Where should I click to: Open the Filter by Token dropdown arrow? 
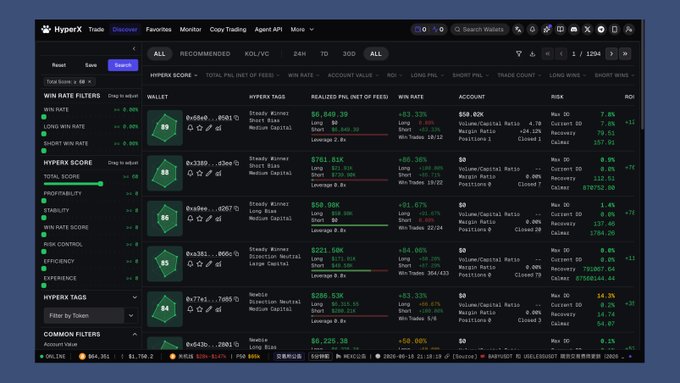(x=131, y=316)
